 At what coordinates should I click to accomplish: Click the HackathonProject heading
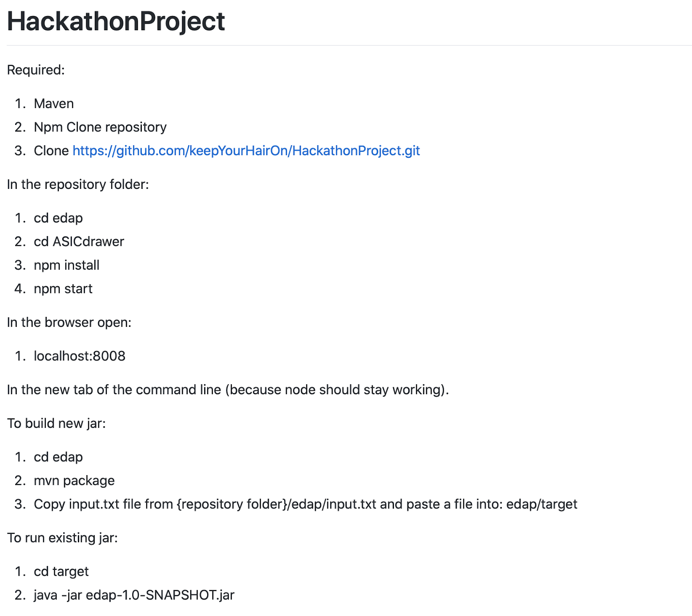pyautogui.click(x=116, y=21)
